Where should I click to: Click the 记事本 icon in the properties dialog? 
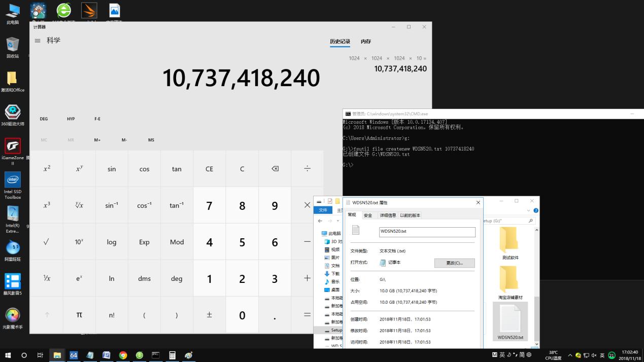click(x=382, y=263)
